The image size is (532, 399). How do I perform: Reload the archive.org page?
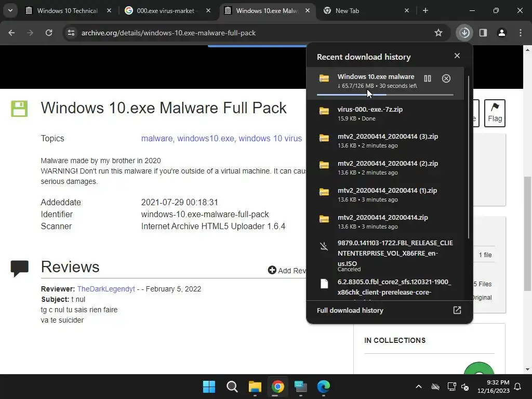[49, 33]
